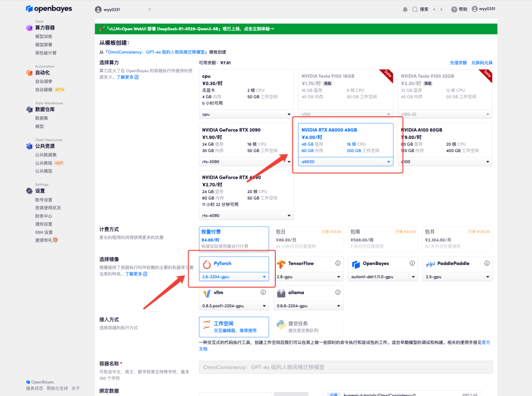Click the OpenBayes logo
The height and width of the screenshot is (396, 532).
point(49,8)
